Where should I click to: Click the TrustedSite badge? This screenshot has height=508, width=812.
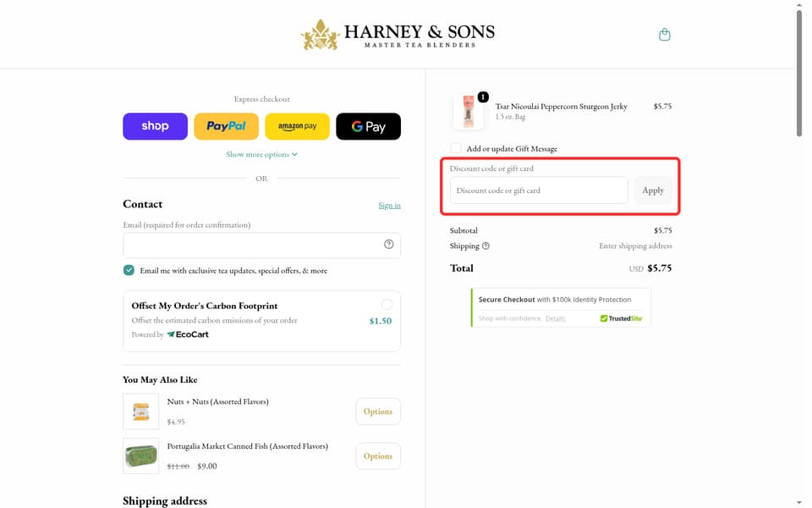[621, 318]
